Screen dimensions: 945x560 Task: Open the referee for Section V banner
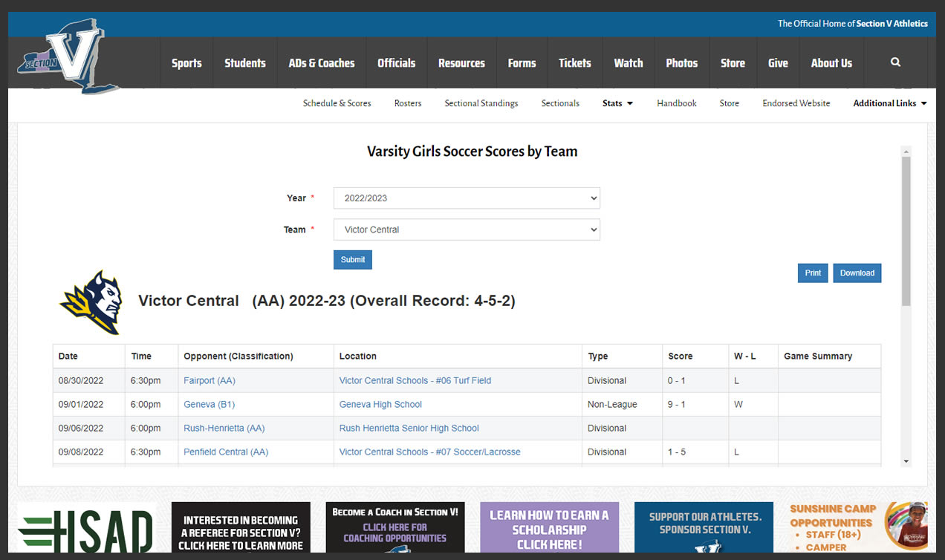click(241, 527)
